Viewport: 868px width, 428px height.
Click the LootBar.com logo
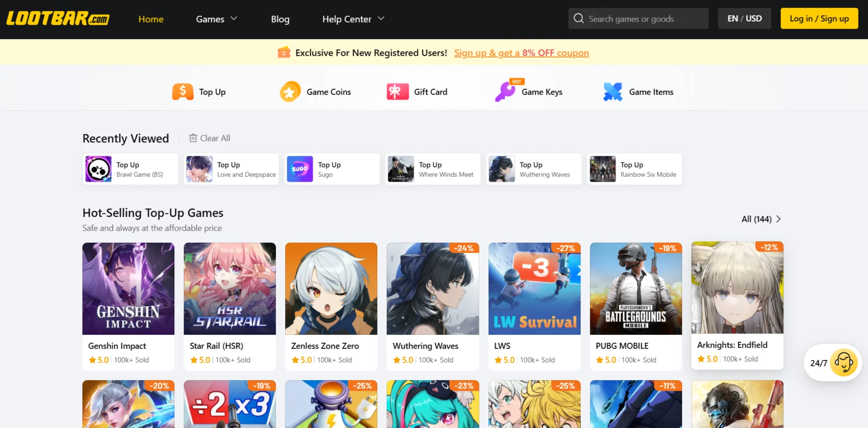click(58, 19)
